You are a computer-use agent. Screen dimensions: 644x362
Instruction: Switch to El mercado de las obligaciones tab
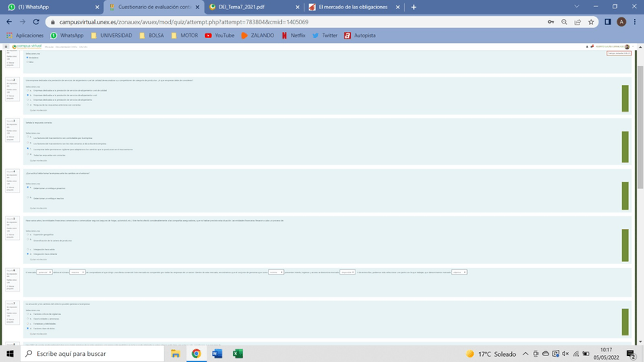tap(351, 7)
